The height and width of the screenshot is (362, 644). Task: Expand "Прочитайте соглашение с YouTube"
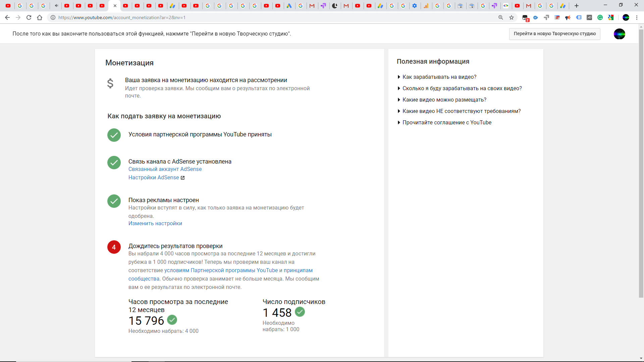(x=446, y=123)
